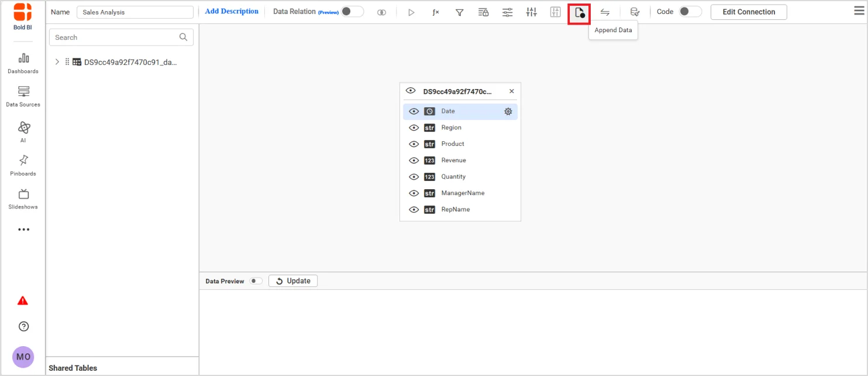Click the 123 type icon for Revenue
This screenshot has height=376, width=868.
pyautogui.click(x=430, y=160)
